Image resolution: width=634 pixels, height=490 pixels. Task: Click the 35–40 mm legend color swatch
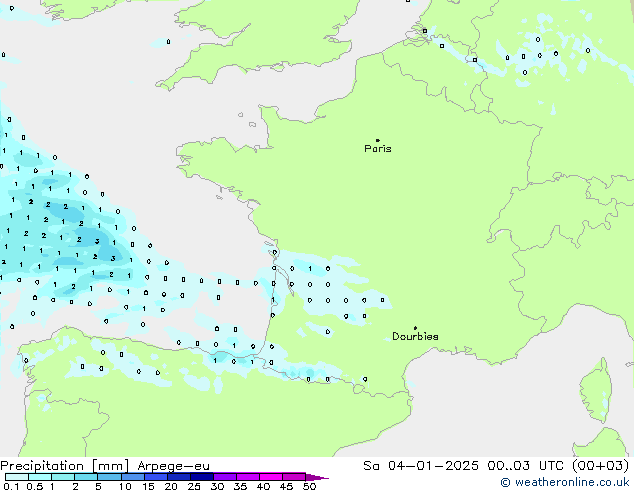(247, 477)
